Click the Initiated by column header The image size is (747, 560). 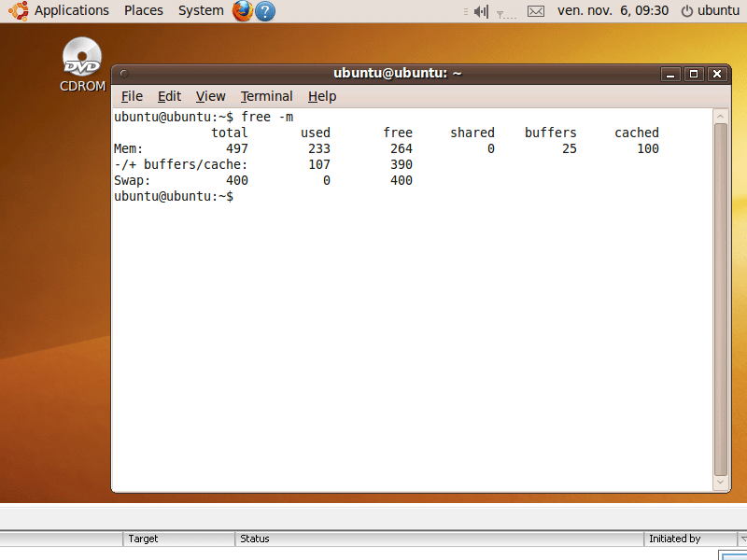(691, 539)
